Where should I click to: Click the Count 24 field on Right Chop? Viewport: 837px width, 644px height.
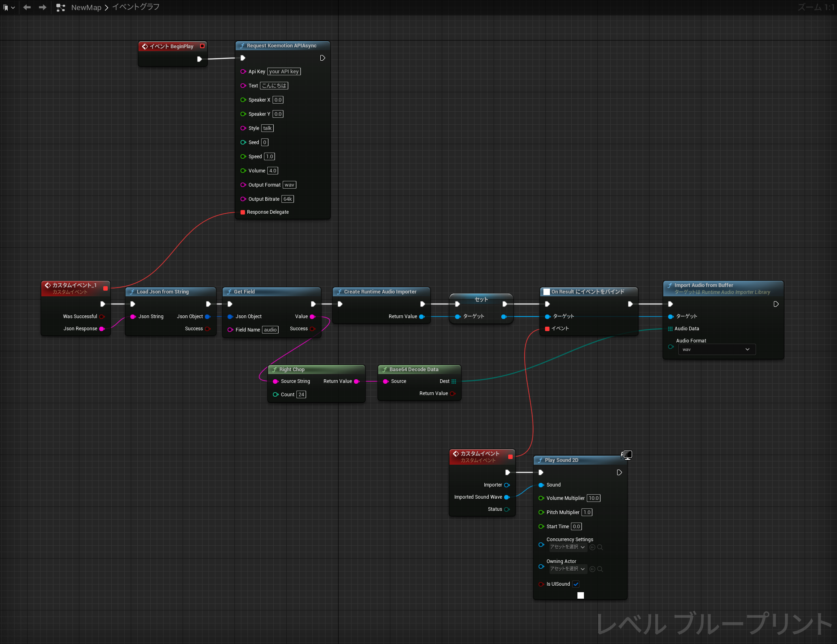[301, 394]
